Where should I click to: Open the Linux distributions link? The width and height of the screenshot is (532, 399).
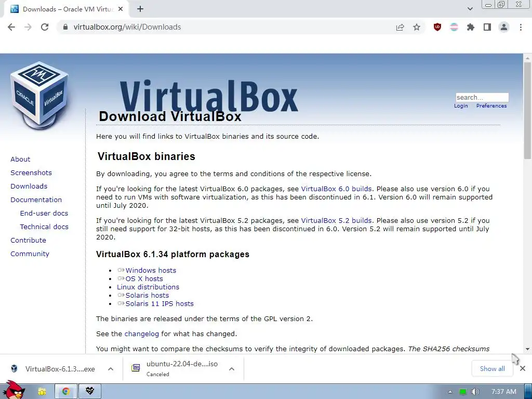(x=148, y=287)
